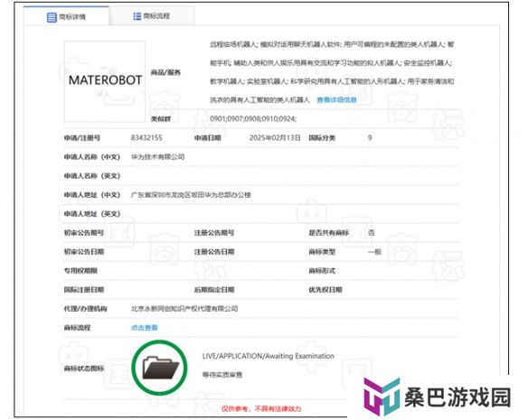528x420 pixels.
Task: Click the 点击查看 trademark process link
Action: [x=144, y=328]
